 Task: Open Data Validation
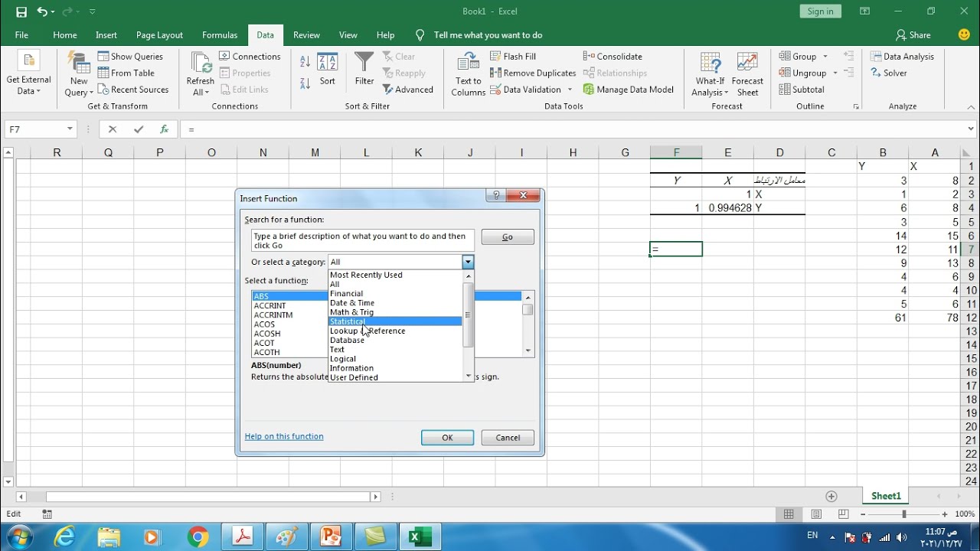[525, 90]
